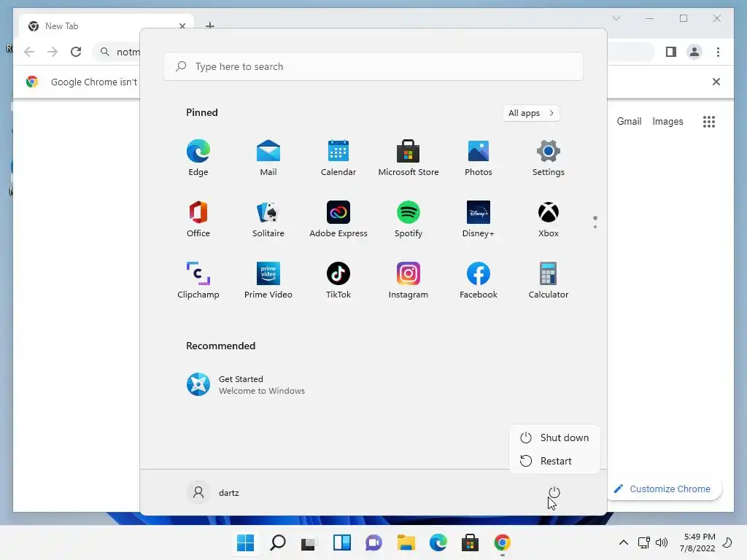Go forward in Chrome
Image resolution: width=747 pixels, height=560 pixels.
(x=53, y=52)
